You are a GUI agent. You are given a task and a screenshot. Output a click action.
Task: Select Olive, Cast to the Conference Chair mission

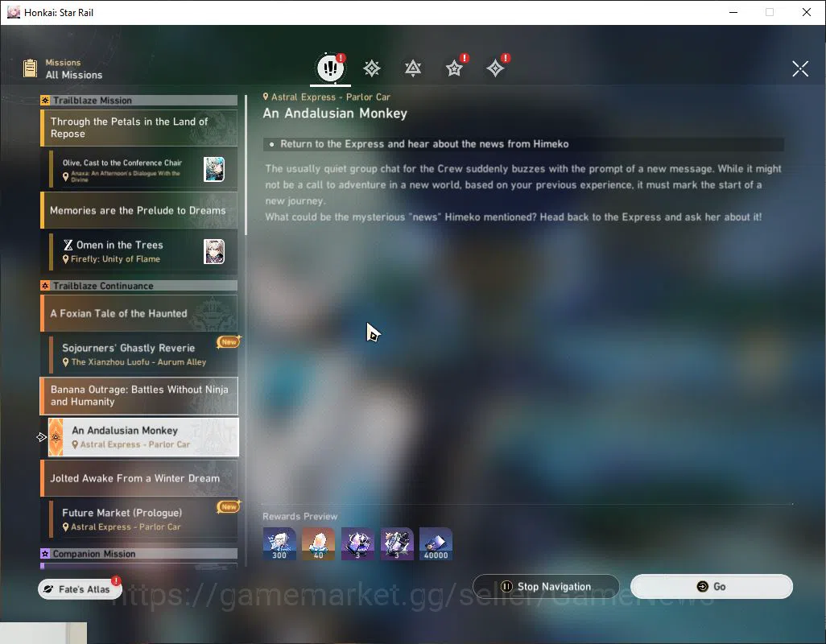point(142,170)
